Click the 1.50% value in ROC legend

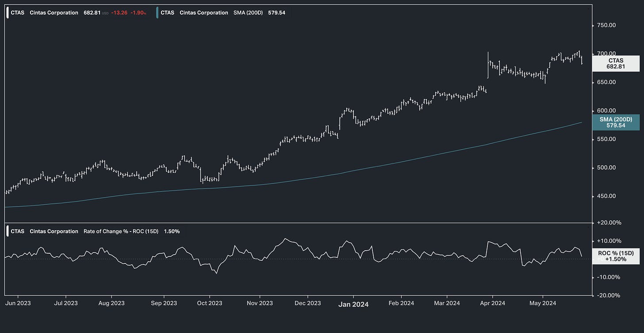(x=172, y=231)
